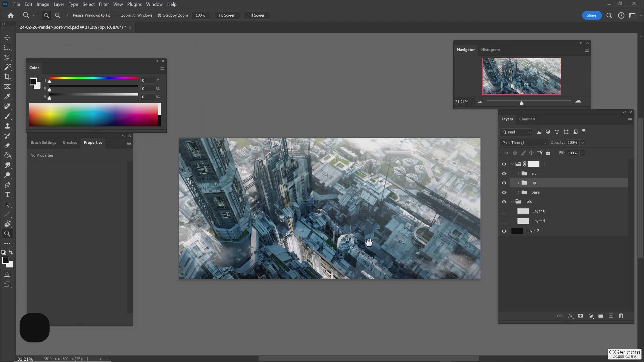Click the Share button

coord(591,15)
